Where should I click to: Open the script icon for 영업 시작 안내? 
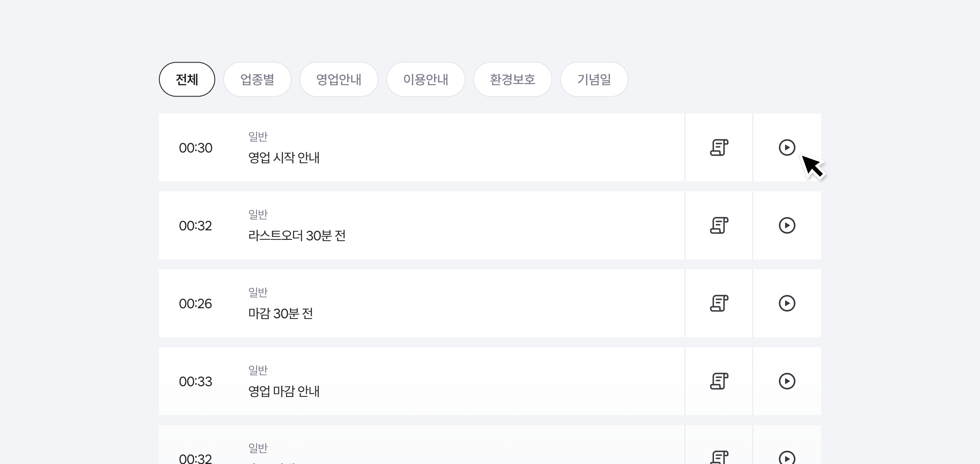click(719, 147)
